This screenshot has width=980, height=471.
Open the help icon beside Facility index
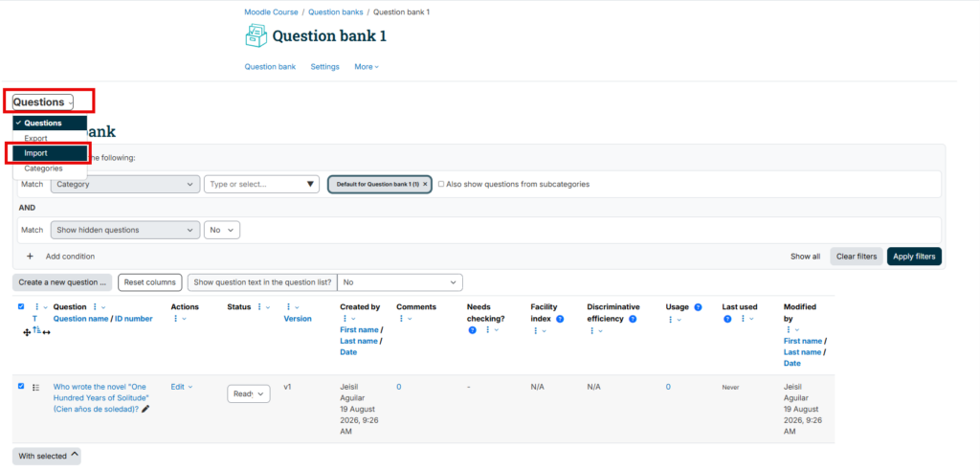560,319
